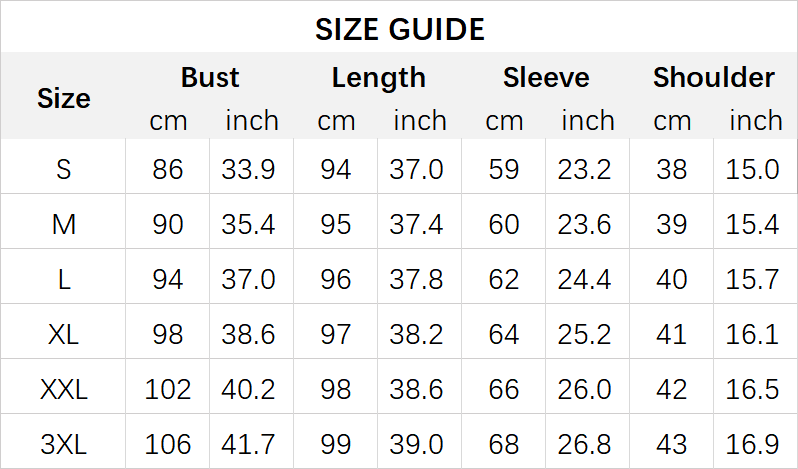Select the Size column header
Viewport: 798px width, 469px height.
63,98
